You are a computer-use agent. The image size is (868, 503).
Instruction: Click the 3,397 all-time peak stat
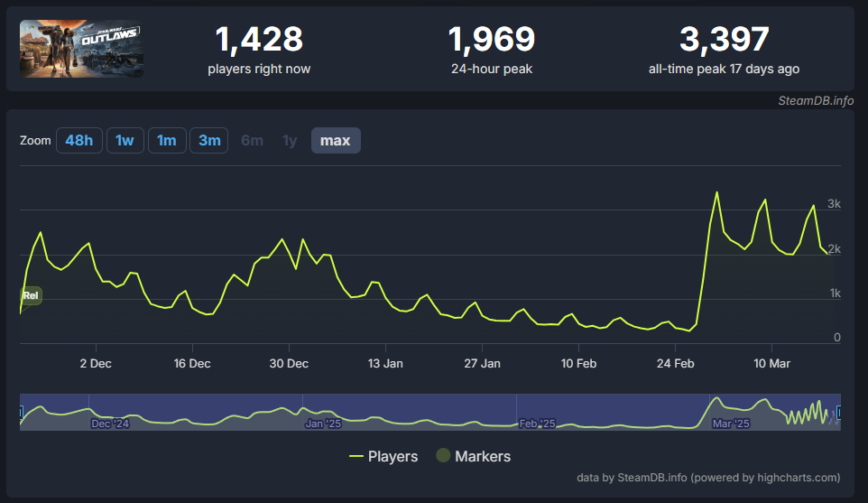coord(724,50)
